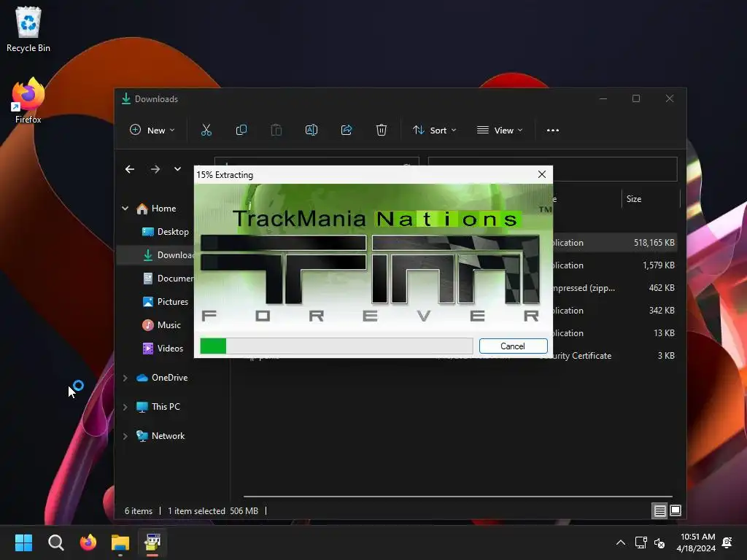
Task: Expand the Network tree node
Action: 125,436
